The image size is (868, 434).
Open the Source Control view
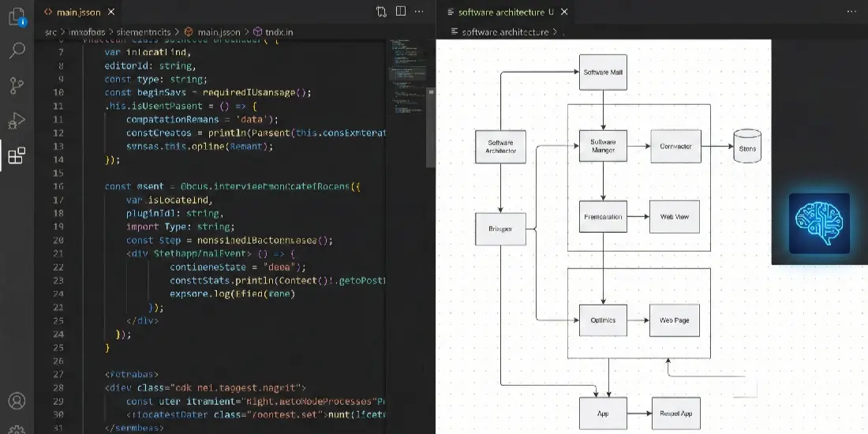(x=17, y=86)
